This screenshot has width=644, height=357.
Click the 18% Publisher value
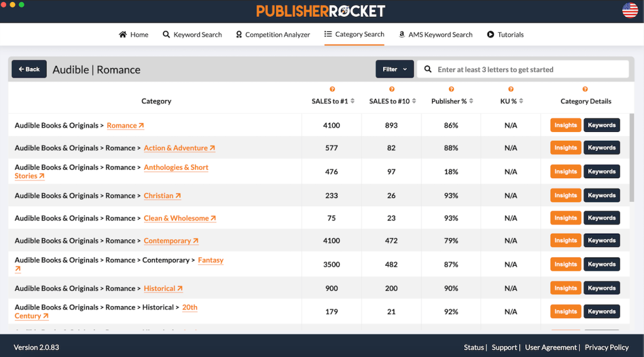pos(451,172)
